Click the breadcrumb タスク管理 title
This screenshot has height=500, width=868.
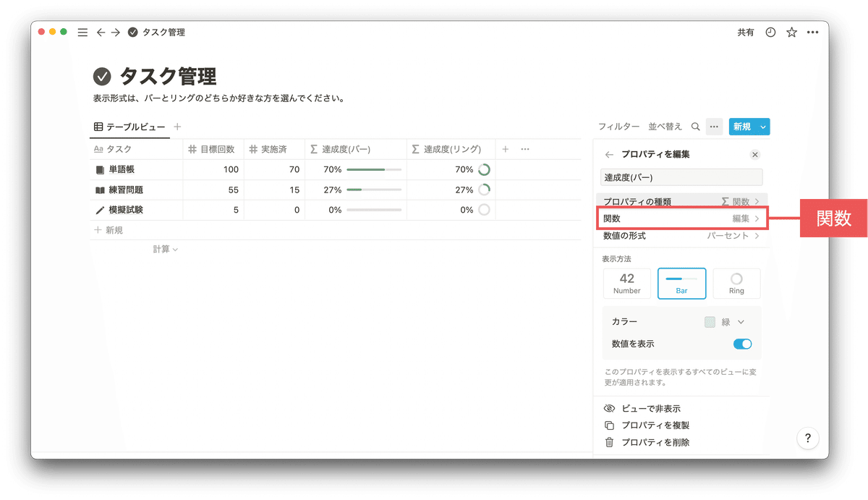pyautogui.click(x=163, y=33)
